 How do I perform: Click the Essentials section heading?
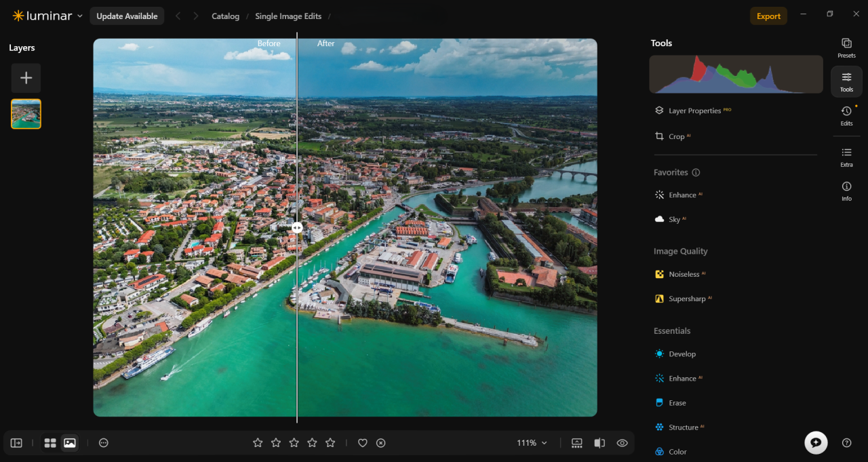(672, 331)
